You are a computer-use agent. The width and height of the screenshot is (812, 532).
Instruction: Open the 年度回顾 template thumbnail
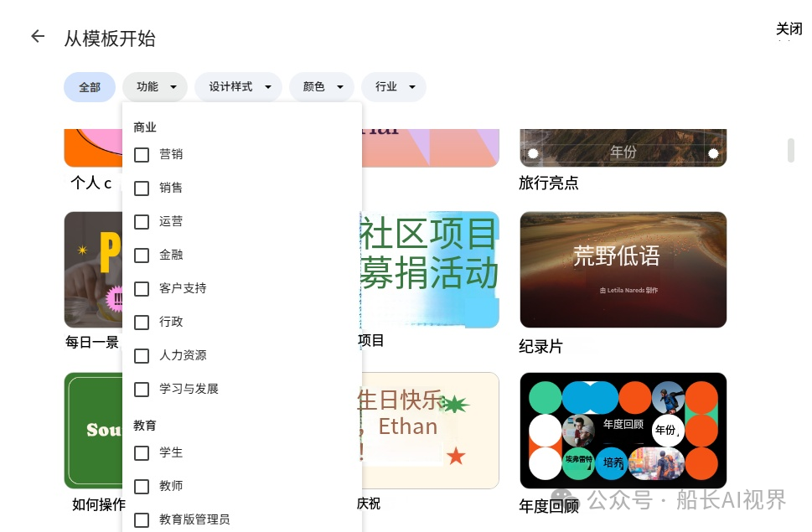click(x=623, y=431)
